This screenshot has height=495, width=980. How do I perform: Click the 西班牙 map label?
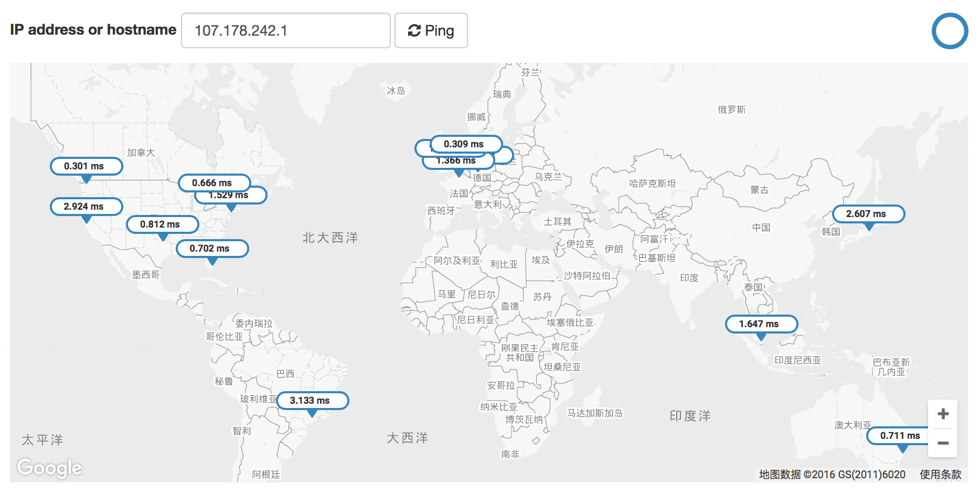(x=441, y=211)
